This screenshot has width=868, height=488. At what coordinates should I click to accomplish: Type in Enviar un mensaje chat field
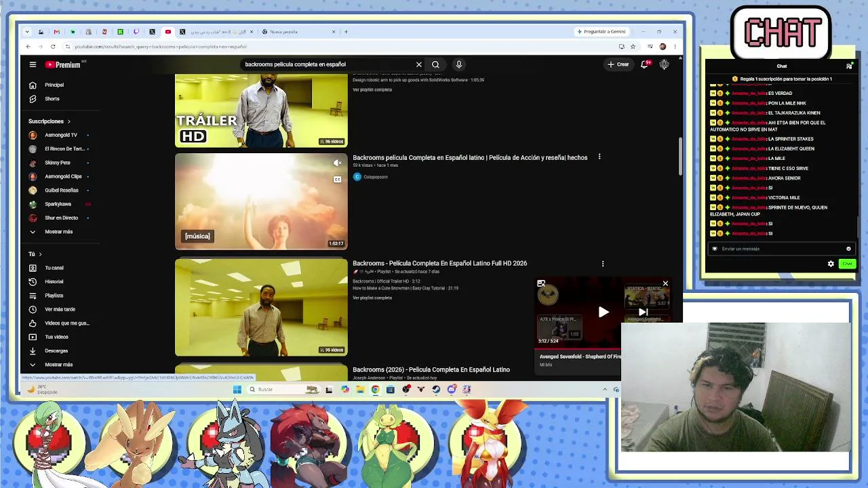point(780,249)
